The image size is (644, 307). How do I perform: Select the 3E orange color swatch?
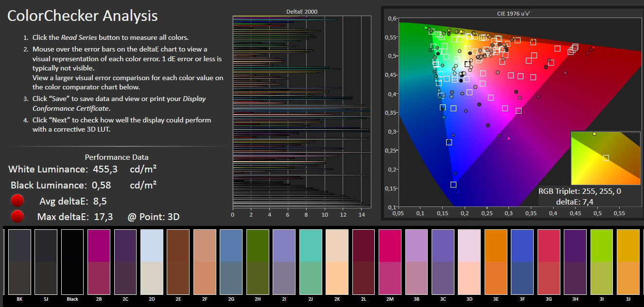(x=496, y=262)
